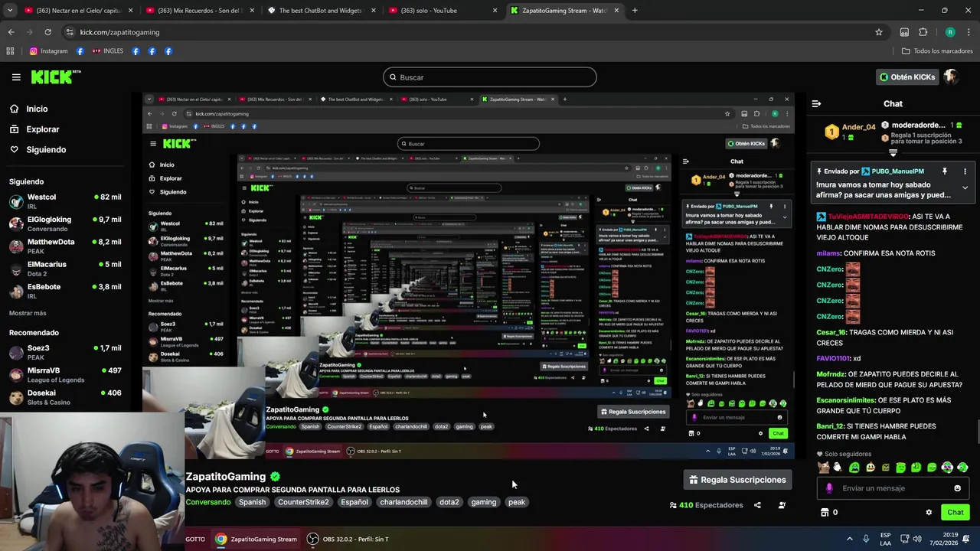
Task: Switch to The best ChatBot and Widgets tab
Action: [319, 11]
